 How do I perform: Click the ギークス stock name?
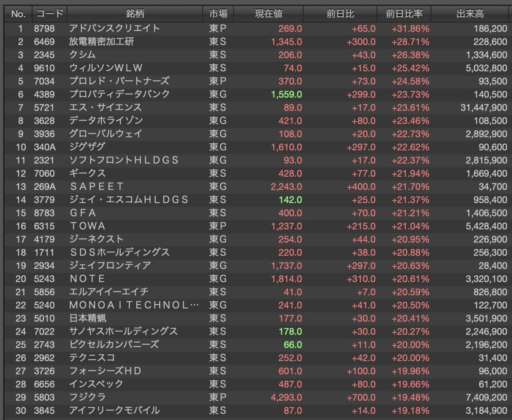[87, 173]
